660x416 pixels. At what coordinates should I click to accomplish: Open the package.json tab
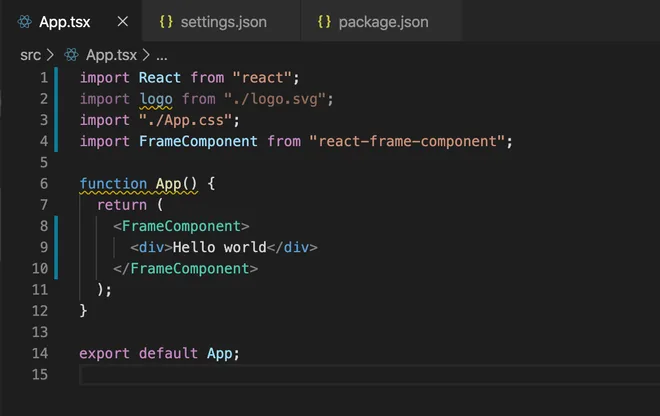(x=381, y=21)
